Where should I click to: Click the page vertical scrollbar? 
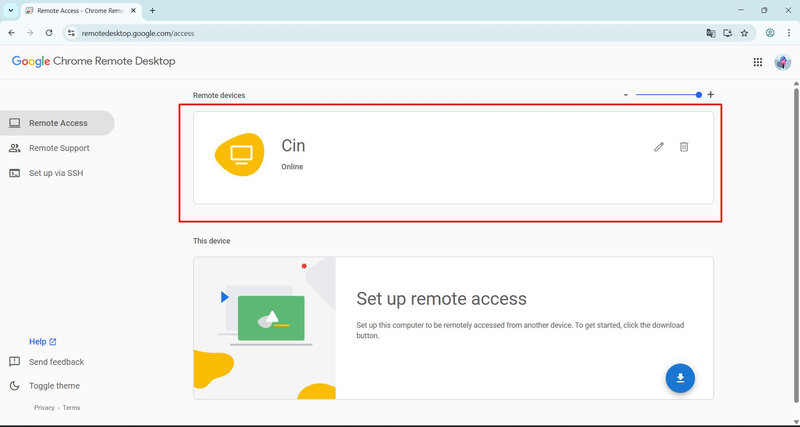[796, 245]
